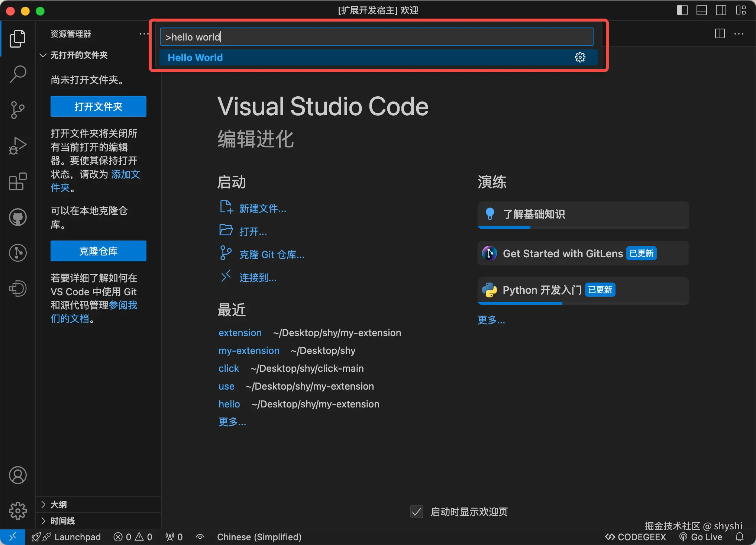756x545 pixels.
Task: Open the Extensions view icon
Action: 17,182
